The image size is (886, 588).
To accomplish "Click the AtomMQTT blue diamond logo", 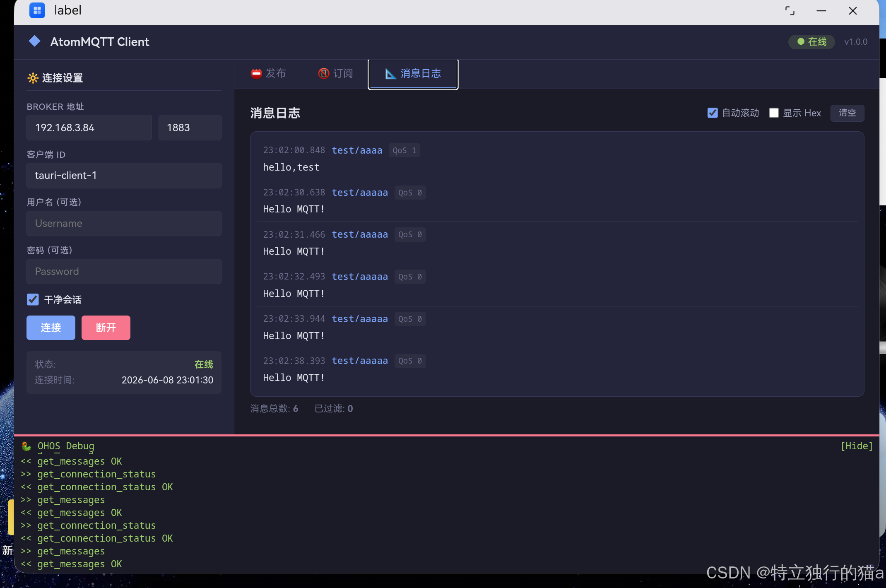I will [35, 41].
